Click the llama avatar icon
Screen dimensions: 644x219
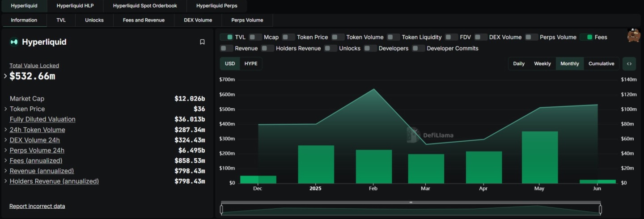click(x=633, y=35)
